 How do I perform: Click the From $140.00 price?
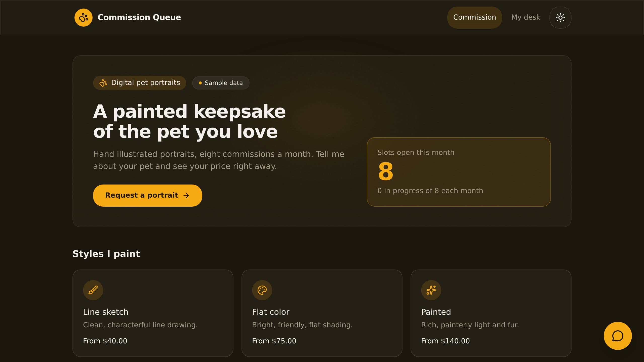pos(445,341)
